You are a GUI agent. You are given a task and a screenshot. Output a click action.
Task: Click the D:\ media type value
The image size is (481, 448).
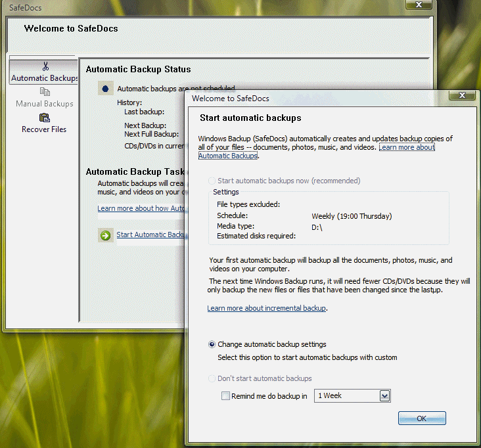pos(317,227)
